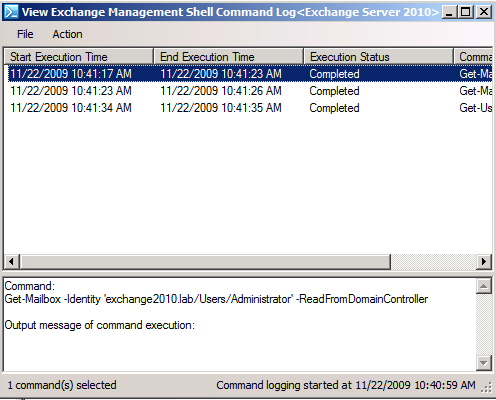Minimize the Command Log window
This screenshot has height=400, width=496.
449,12
